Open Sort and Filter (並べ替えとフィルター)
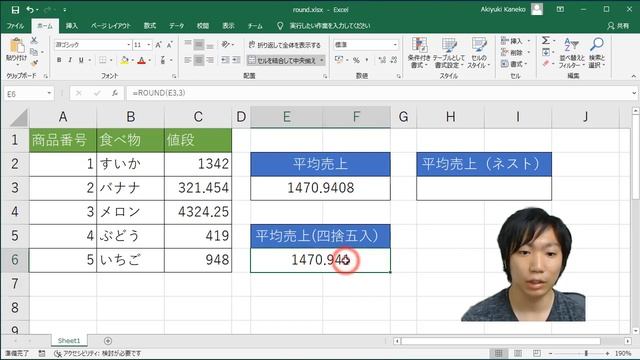 pos(571,53)
